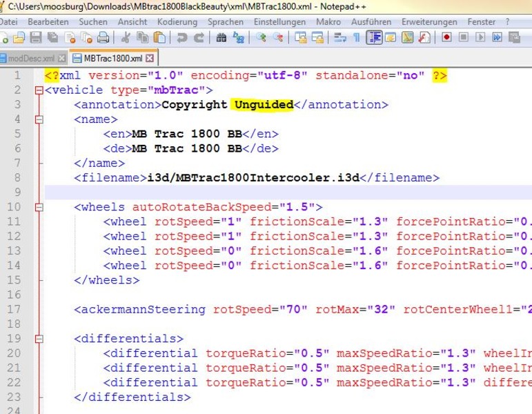The width and height of the screenshot is (532, 414).
Task: Collapse the wheels block on line 10
Action: [39, 207]
